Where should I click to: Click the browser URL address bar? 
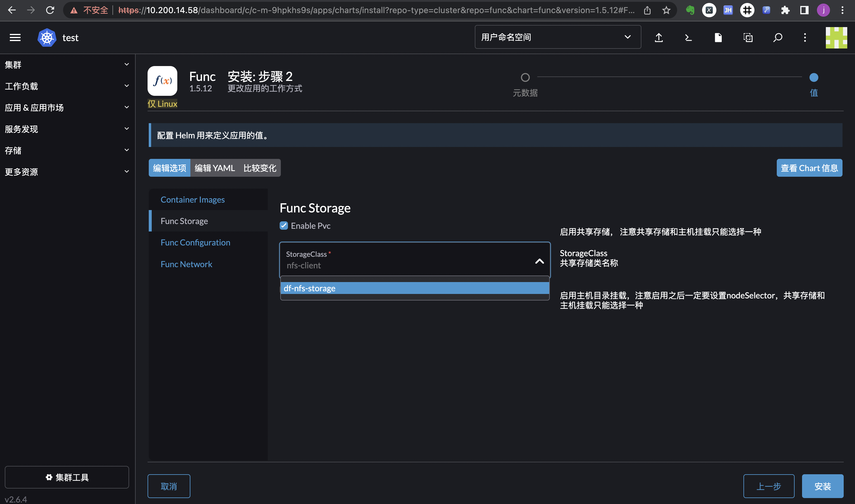376,10
